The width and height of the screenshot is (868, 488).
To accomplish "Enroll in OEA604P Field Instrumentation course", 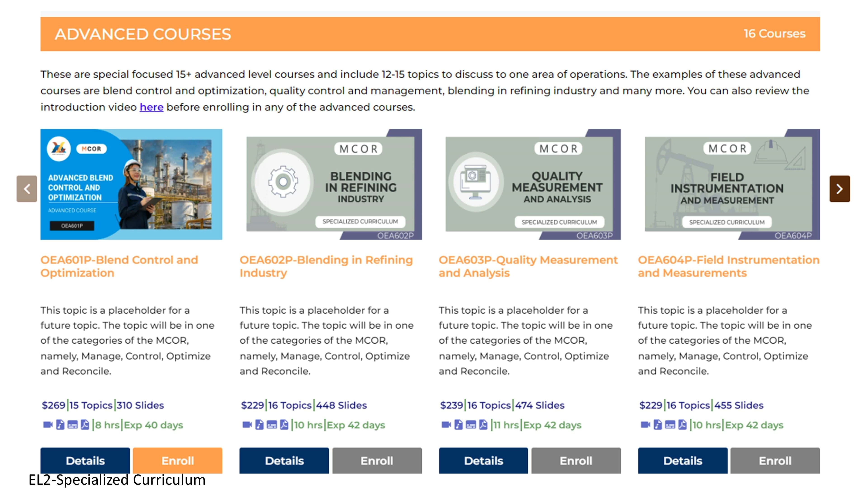I will (x=775, y=460).
